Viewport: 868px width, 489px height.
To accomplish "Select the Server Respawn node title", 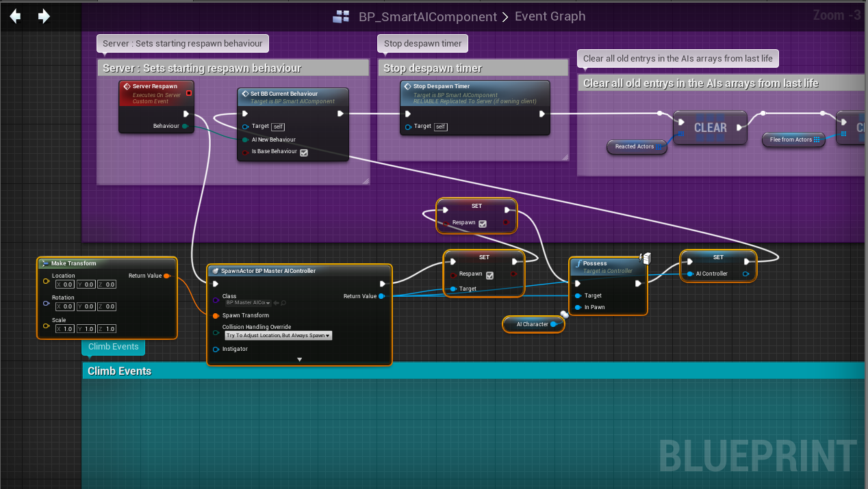I will coord(155,87).
